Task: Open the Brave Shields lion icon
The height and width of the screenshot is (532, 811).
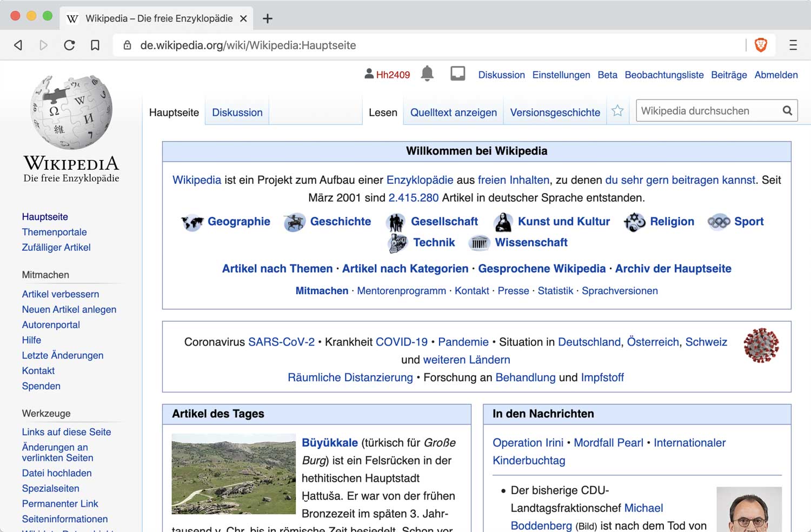Action: [761, 45]
